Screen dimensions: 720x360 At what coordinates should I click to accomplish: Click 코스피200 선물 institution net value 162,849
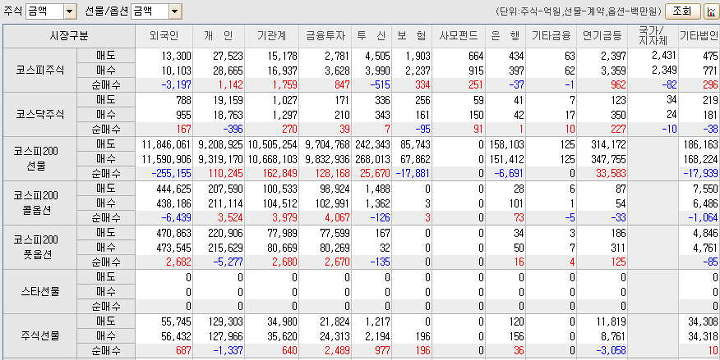point(279,173)
